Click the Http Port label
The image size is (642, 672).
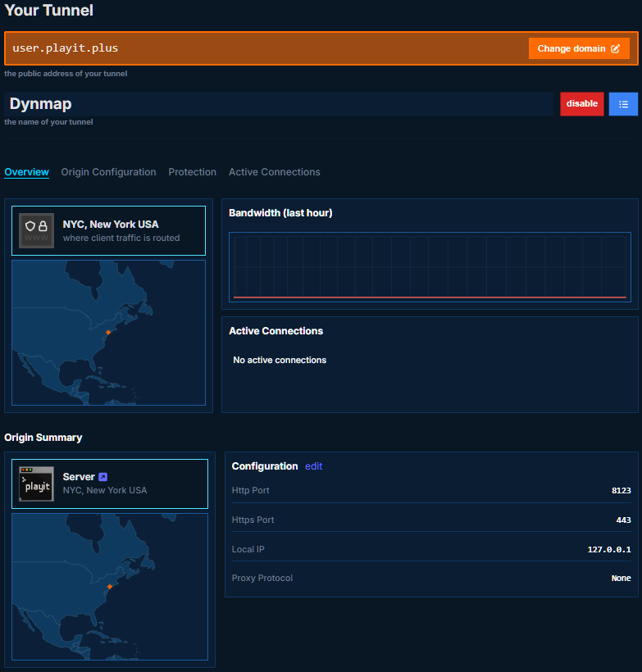[250, 490]
